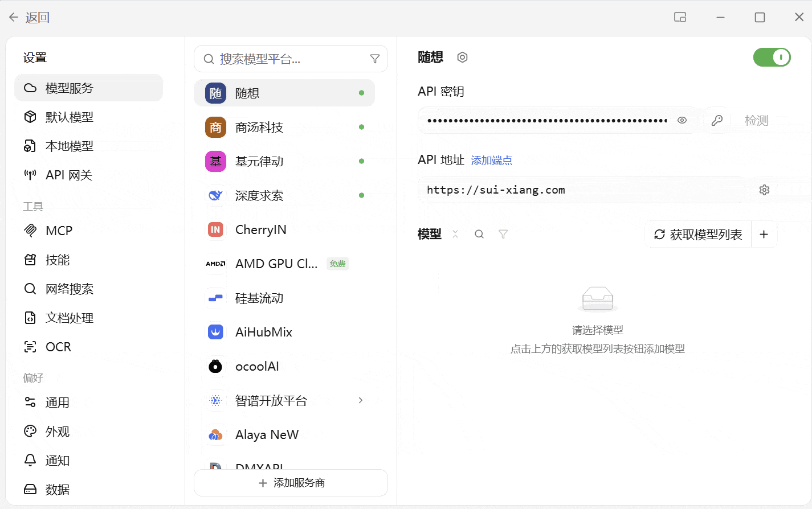This screenshot has width=812, height=509.
Task: Click the 免费 tag on AMD GPU
Action: [x=337, y=264]
